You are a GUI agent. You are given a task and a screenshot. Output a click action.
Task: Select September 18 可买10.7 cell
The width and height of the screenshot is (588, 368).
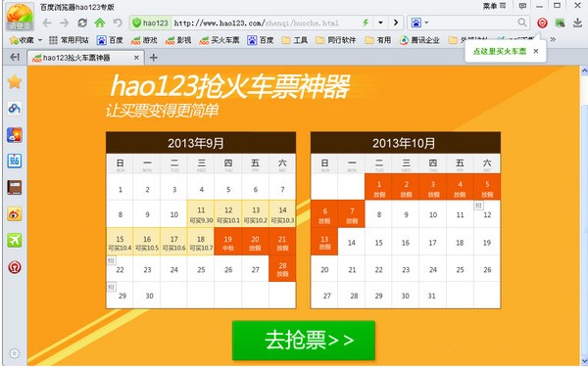click(201, 242)
